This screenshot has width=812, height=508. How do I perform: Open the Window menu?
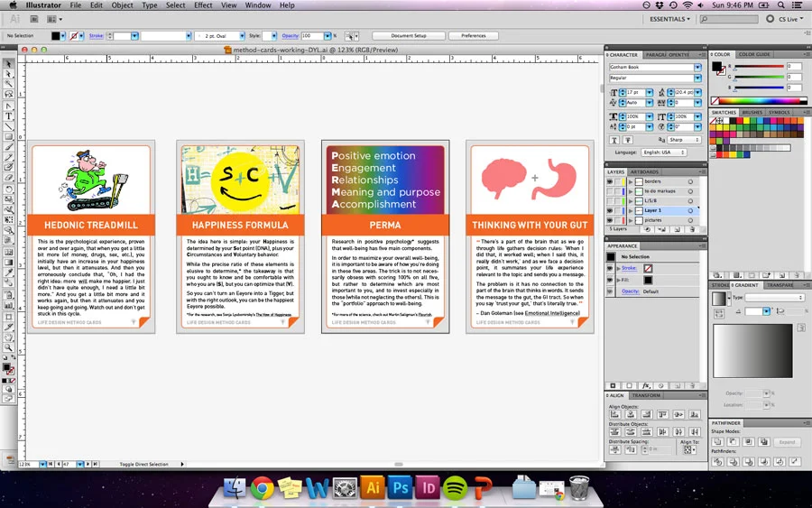(258, 5)
